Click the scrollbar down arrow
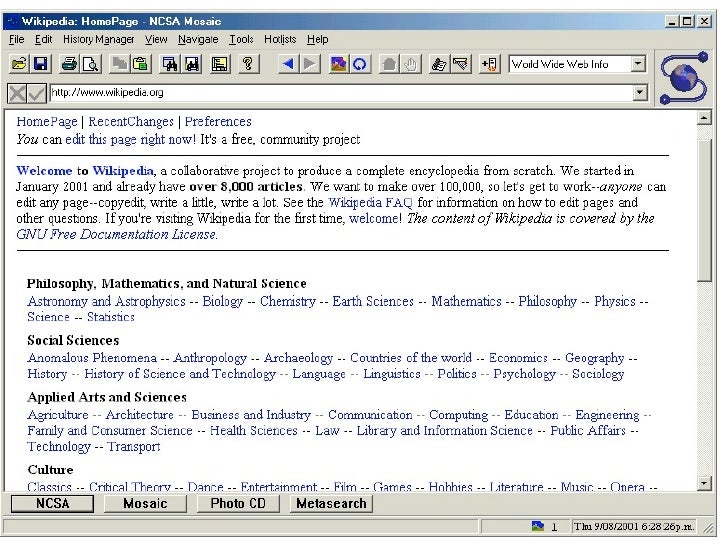 [704, 484]
